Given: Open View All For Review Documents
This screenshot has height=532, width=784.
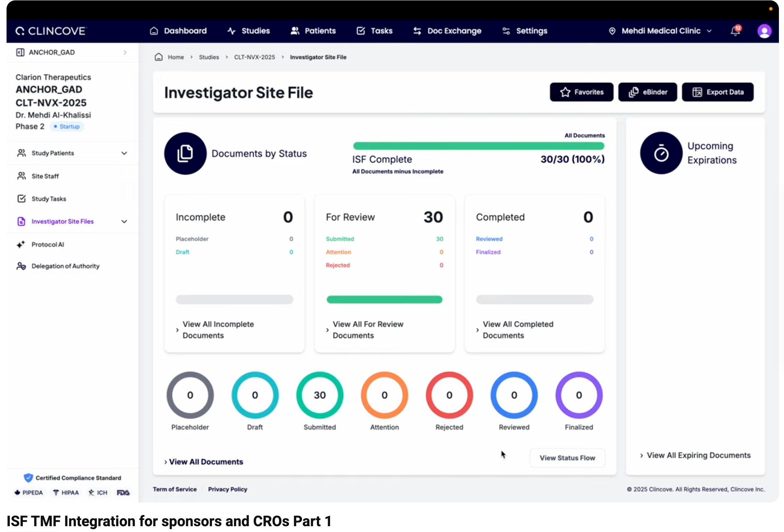Looking at the screenshot, I should [x=368, y=330].
